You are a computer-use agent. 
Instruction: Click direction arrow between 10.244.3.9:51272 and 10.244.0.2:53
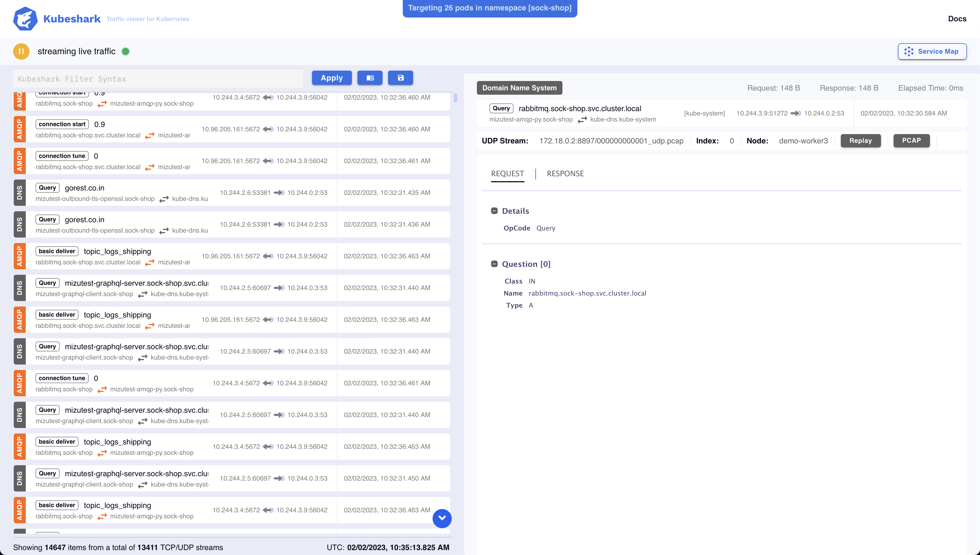796,113
